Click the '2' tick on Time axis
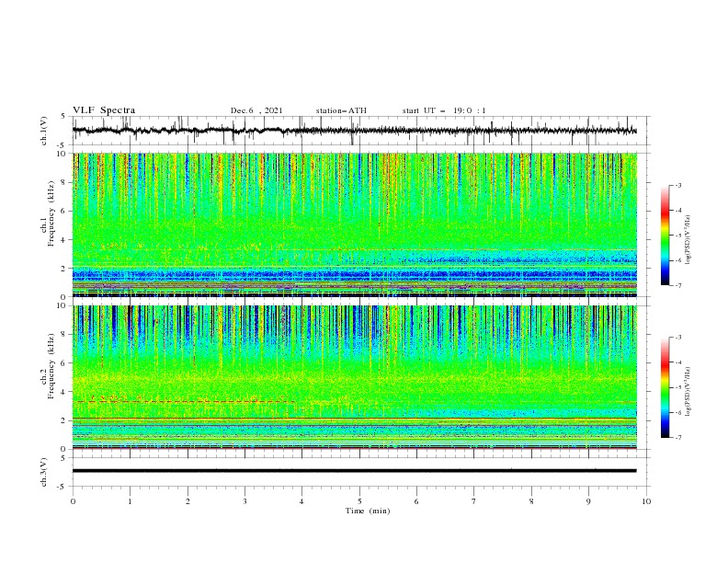The height and width of the screenshot is (563, 728). (x=188, y=501)
